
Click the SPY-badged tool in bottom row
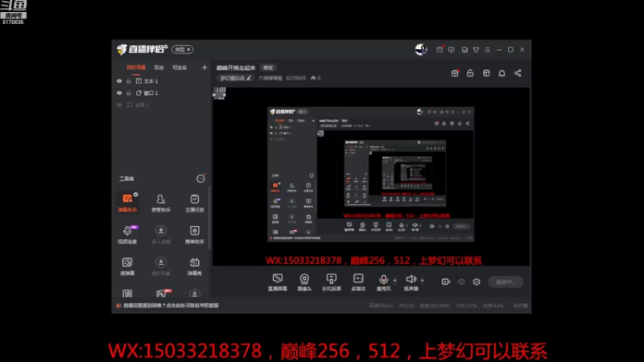[x=162, y=293]
